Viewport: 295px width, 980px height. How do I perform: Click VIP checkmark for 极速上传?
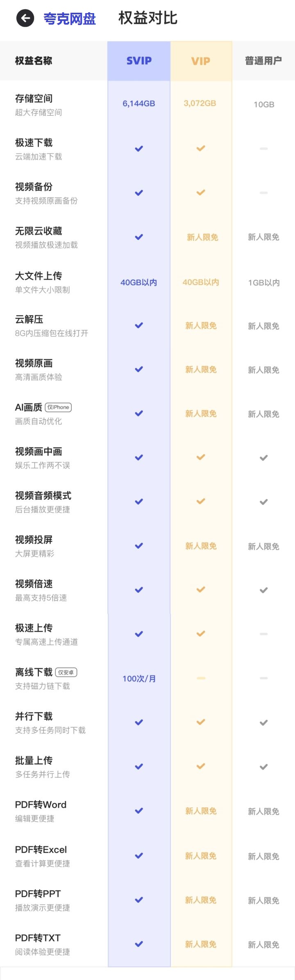pyautogui.click(x=201, y=634)
